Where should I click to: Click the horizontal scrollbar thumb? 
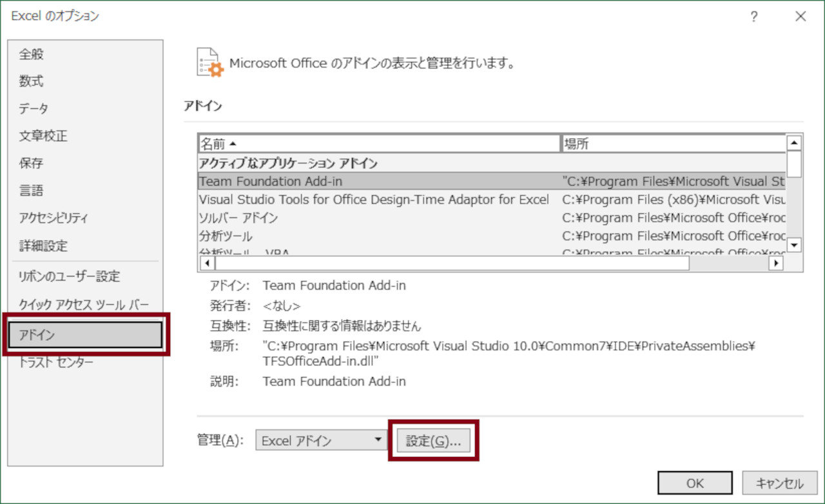(452, 263)
